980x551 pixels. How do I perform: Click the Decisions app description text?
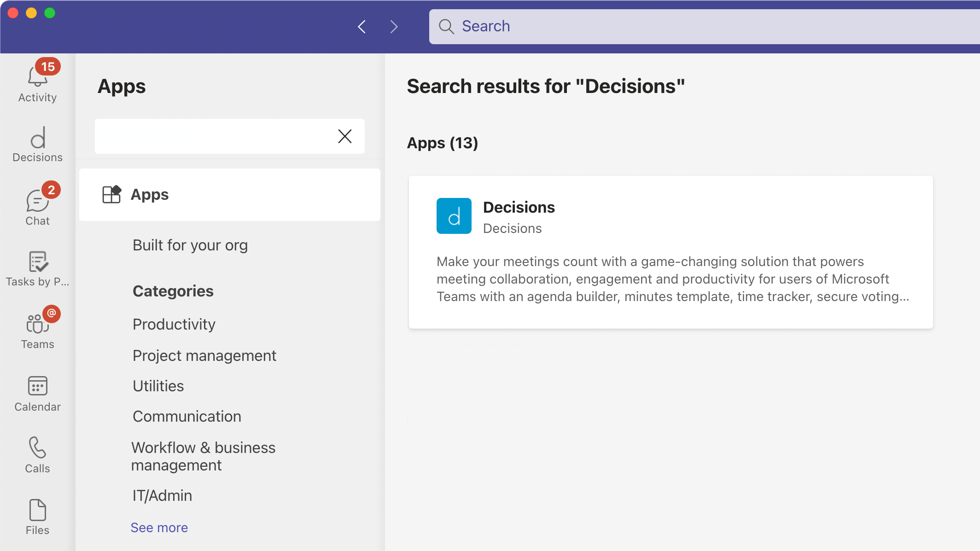pos(673,279)
